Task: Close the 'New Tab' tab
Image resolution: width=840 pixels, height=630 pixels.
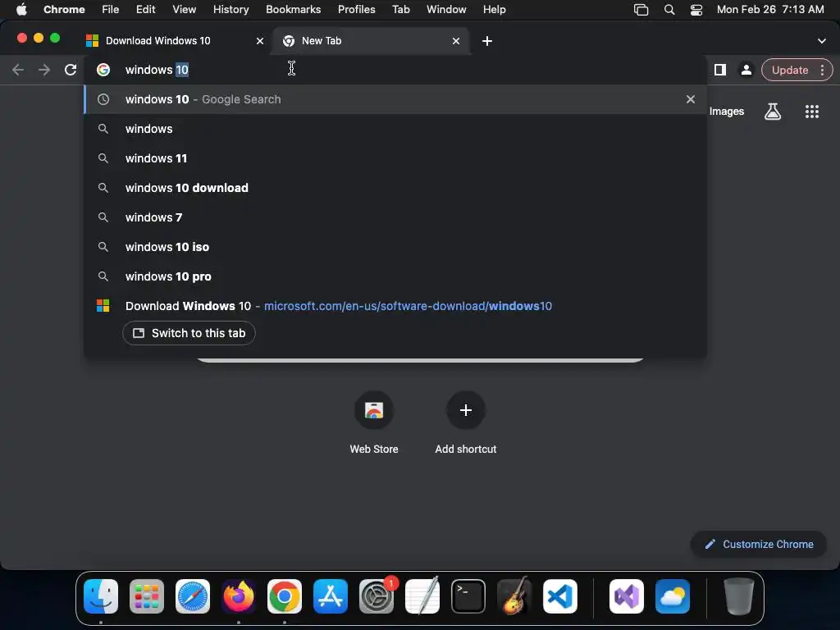Action: point(456,41)
